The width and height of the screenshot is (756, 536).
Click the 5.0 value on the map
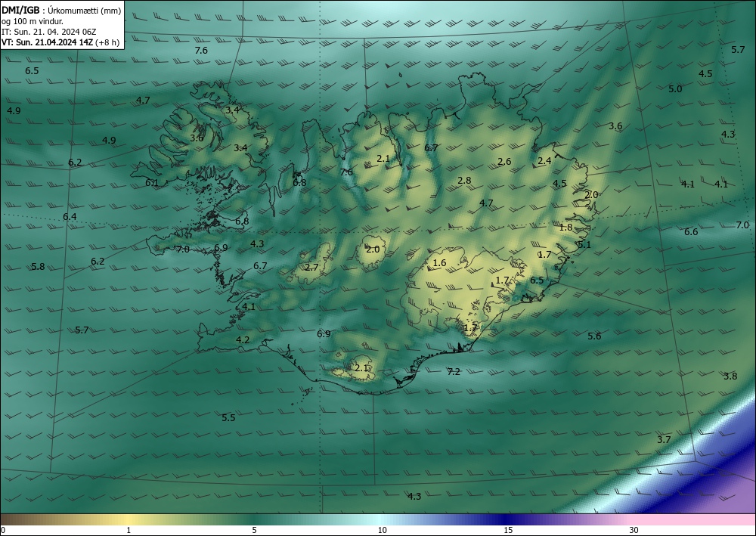pyautogui.click(x=675, y=88)
